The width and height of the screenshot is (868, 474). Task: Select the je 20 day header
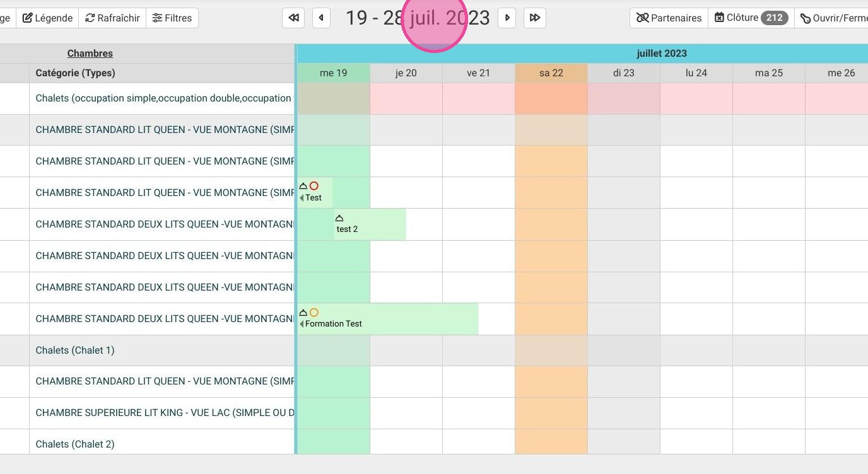point(406,73)
